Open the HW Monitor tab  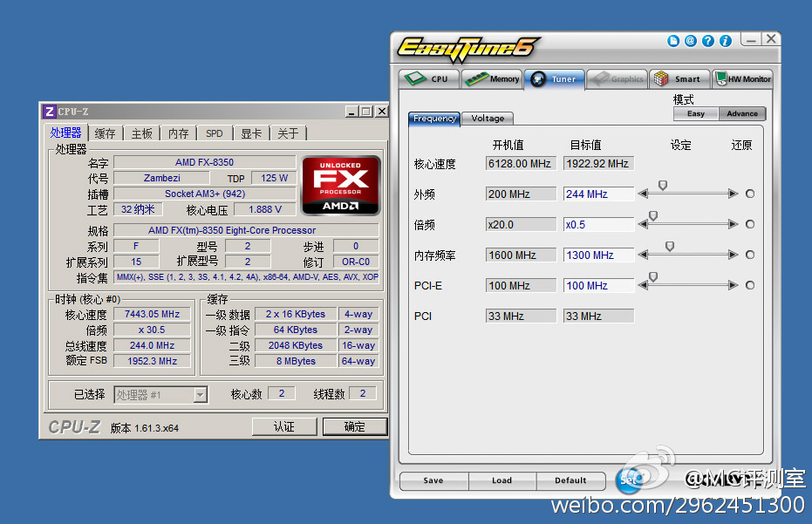tap(742, 79)
